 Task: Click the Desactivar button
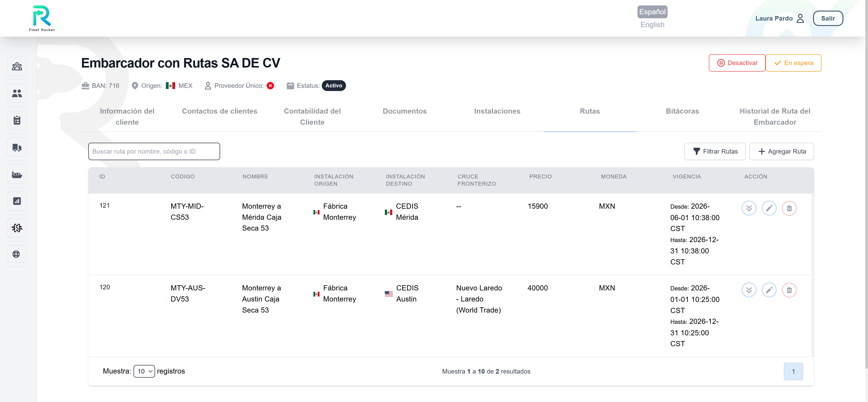tap(737, 63)
